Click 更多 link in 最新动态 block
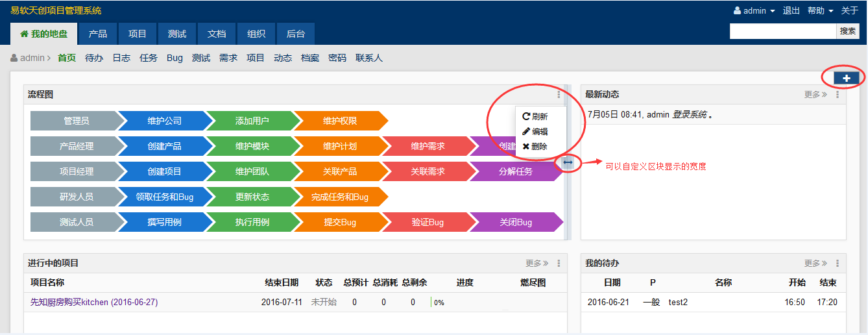 815,95
